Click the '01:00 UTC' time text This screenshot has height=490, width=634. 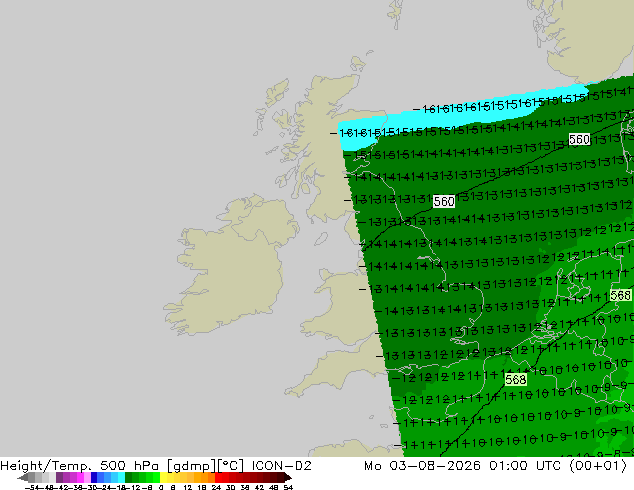tap(525, 466)
